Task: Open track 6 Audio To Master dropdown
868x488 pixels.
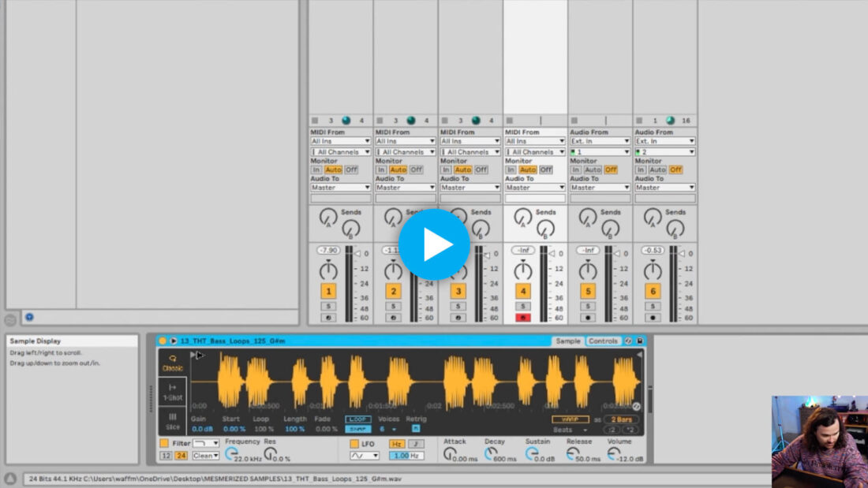Action: [665, 188]
